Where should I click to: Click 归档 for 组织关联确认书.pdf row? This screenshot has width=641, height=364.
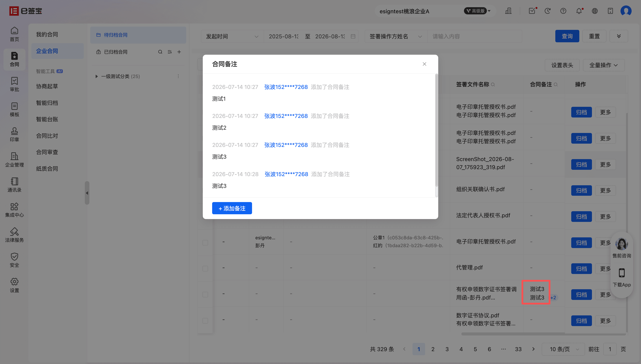(581, 190)
